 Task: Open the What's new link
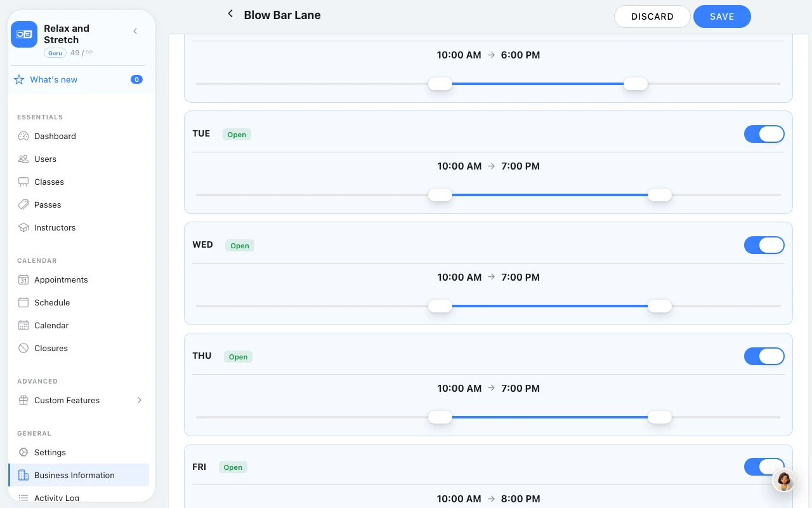point(54,79)
